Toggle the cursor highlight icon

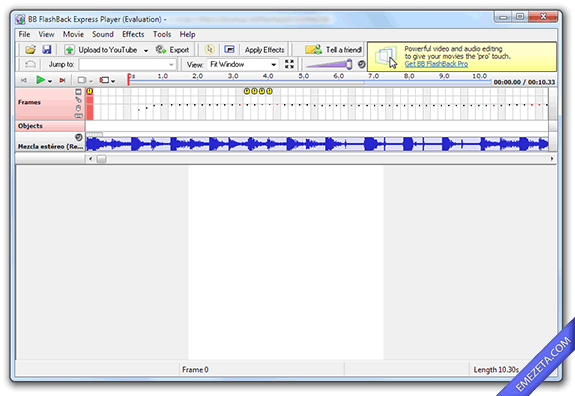point(209,50)
